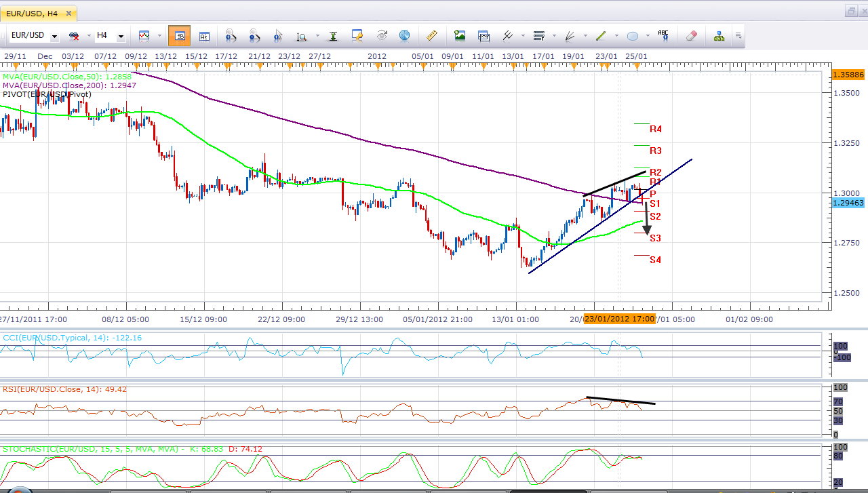Click the S2 pivot level label
Image resolution: width=868 pixels, height=493 pixels.
(656, 216)
